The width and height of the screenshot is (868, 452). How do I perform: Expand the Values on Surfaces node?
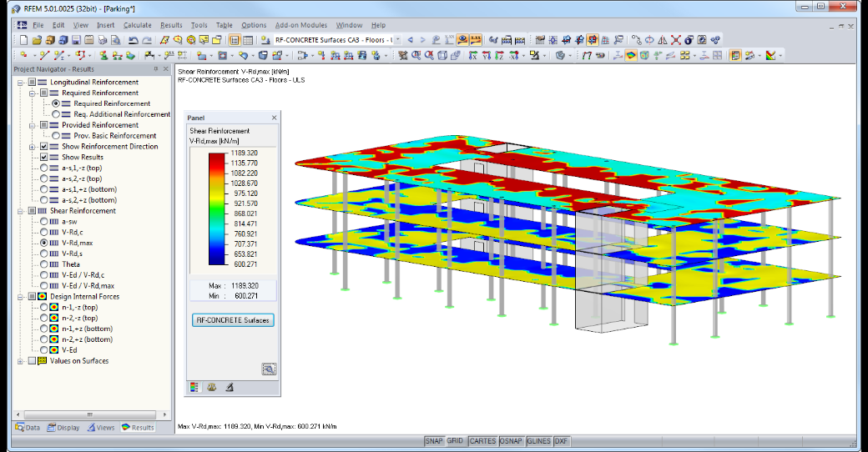click(21, 361)
